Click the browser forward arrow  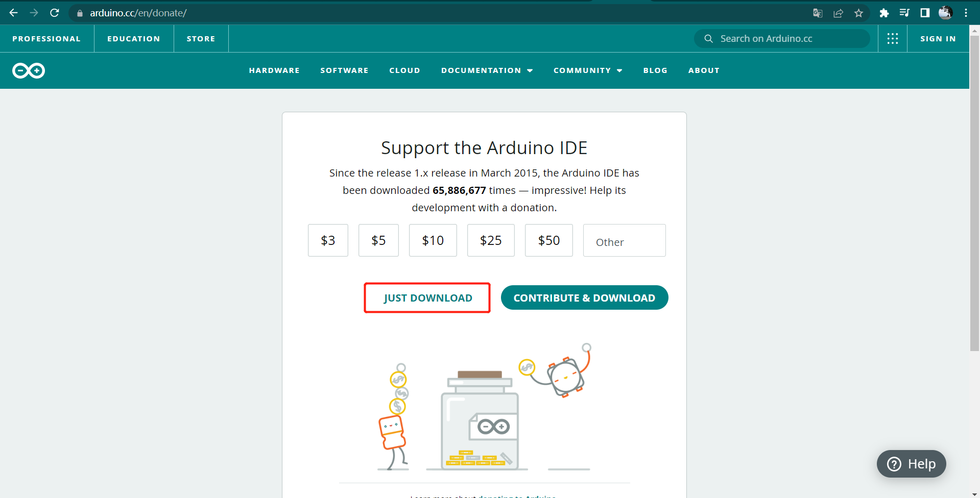(34, 13)
